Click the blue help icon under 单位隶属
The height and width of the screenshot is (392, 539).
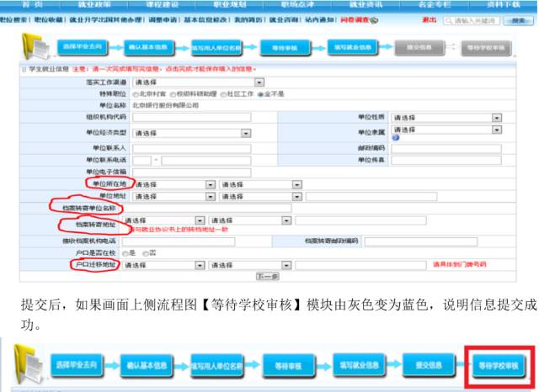[x=395, y=139]
